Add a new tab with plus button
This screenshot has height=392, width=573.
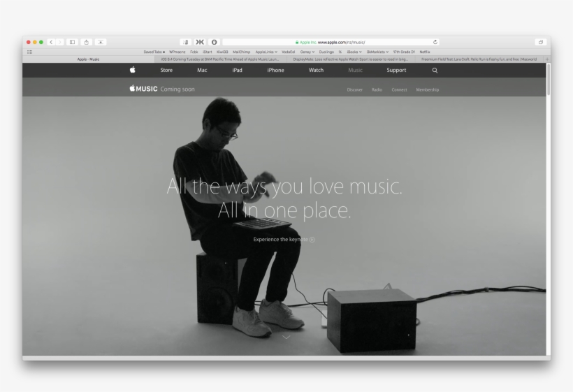tap(546, 59)
